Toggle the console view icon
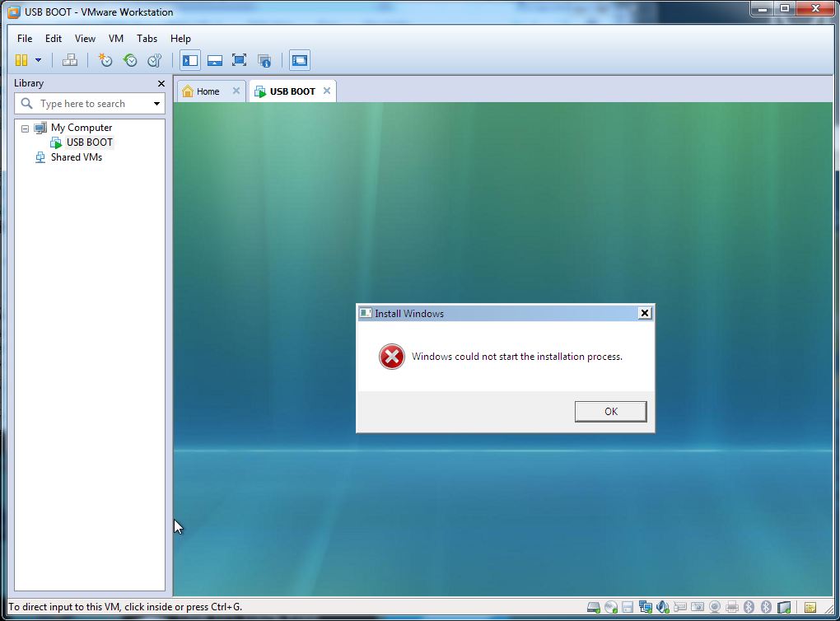 click(300, 60)
